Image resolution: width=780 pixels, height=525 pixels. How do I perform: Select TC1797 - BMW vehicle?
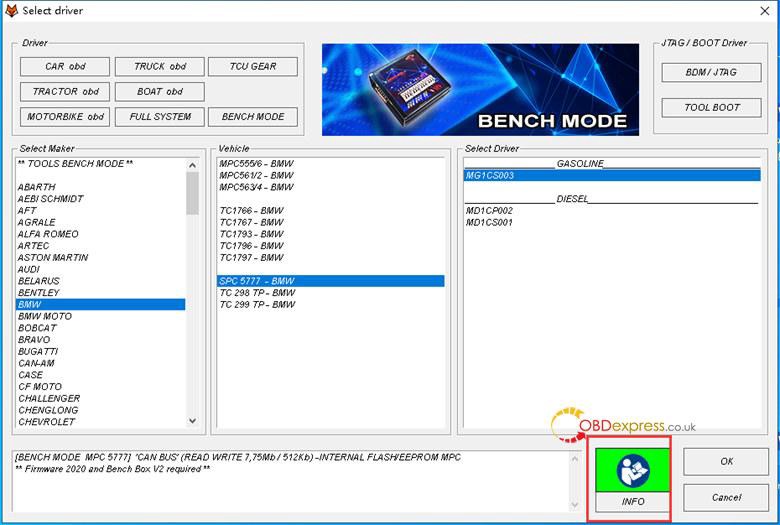[x=331, y=258]
